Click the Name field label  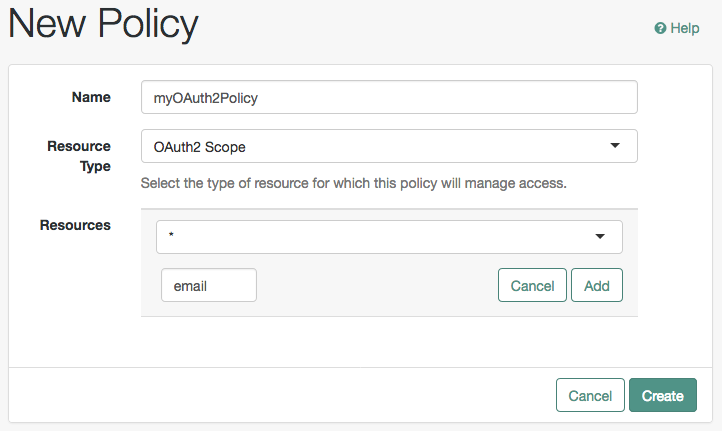pos(91,97)
